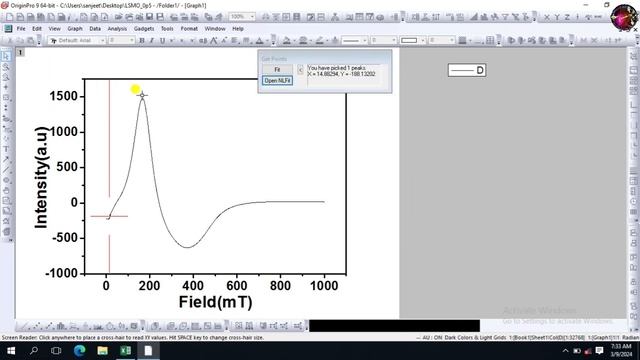Click the graph legend D box
This screenshot has height=360, width=640.
click(467, 70)
